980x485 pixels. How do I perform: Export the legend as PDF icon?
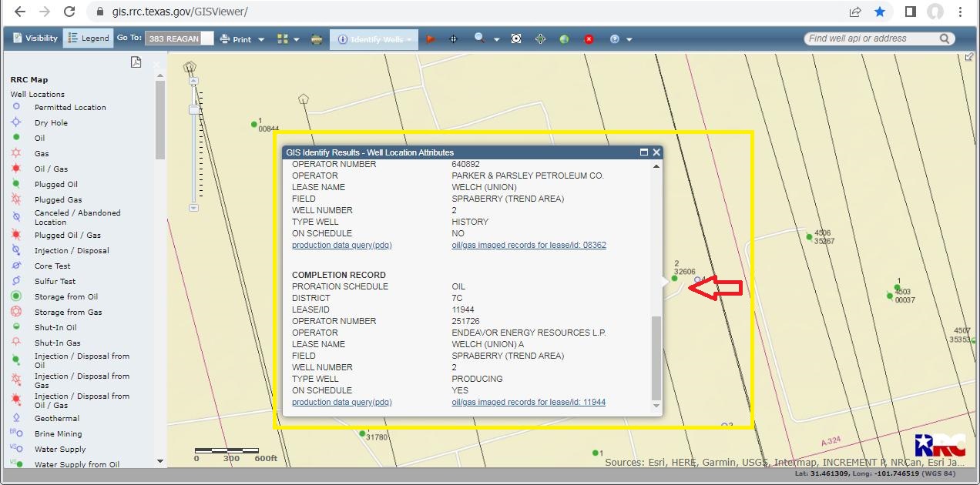(x=136, y=62)
